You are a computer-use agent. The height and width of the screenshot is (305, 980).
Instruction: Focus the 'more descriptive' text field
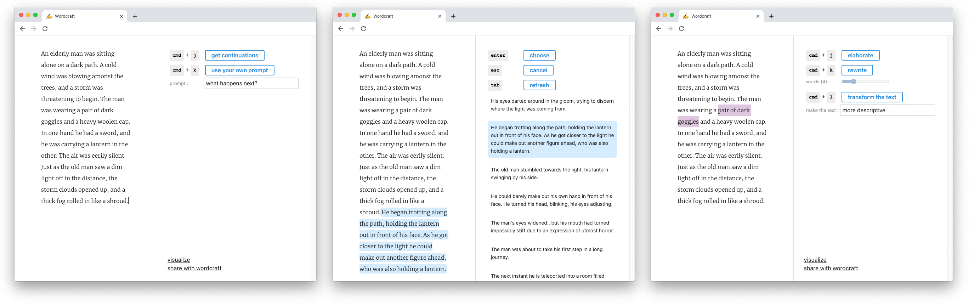coord(887,111)
